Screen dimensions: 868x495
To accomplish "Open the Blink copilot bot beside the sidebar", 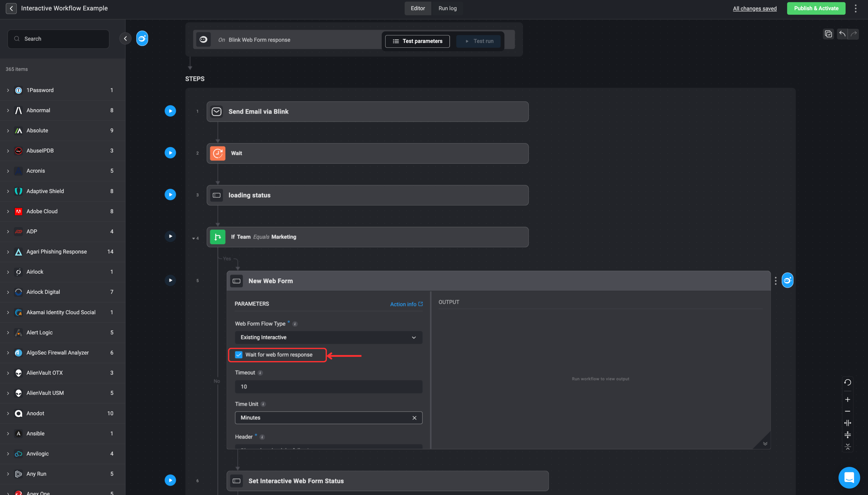I will click(142, 39).
